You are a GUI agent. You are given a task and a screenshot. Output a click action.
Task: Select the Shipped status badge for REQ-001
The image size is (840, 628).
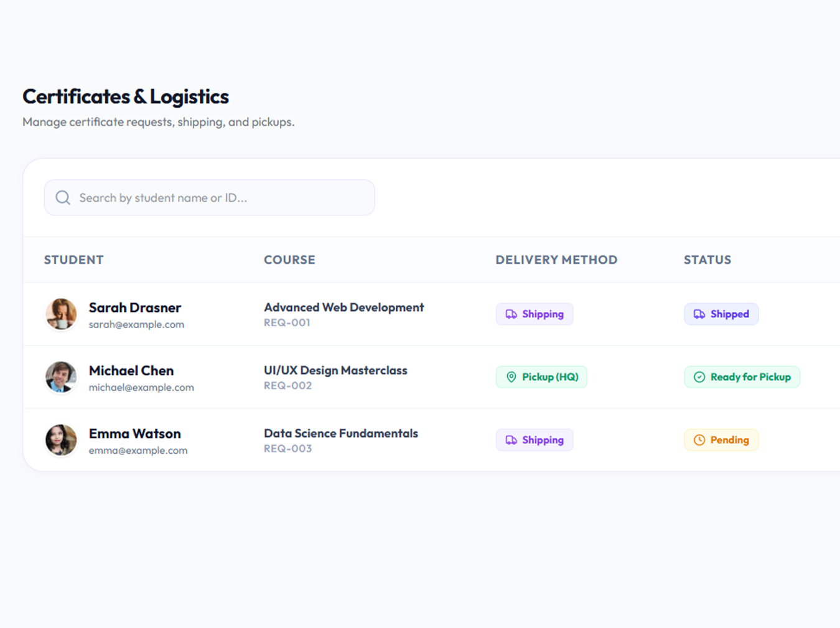(x=721, y=314)
